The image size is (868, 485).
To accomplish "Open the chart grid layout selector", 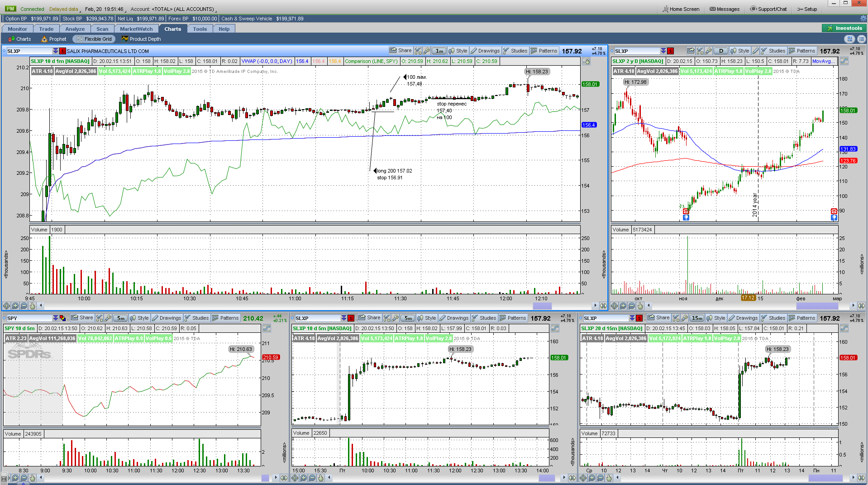I will [849, 39].
